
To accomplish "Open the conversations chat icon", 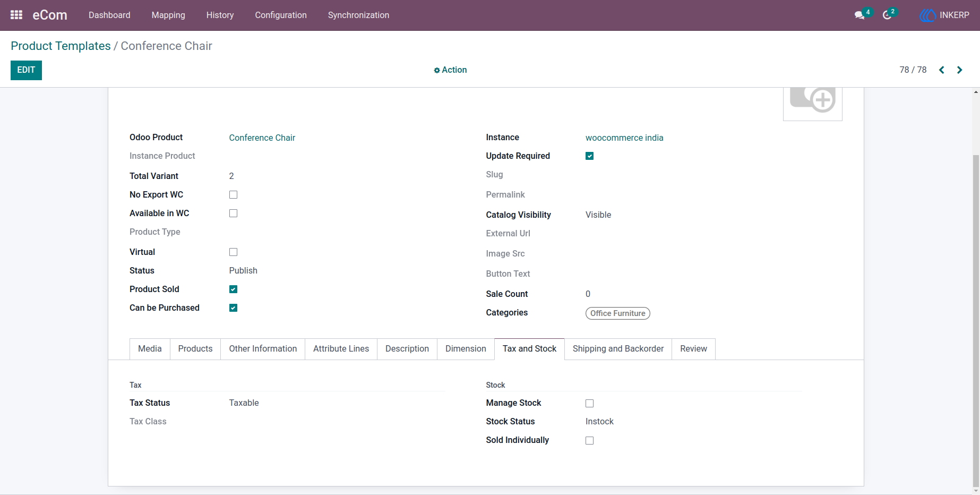I will (x=859, y=15).
